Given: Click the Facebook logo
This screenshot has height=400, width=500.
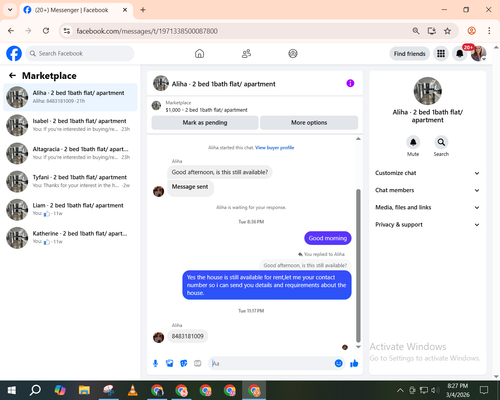Looking at the screenshot, I should [x=14, y=53].
